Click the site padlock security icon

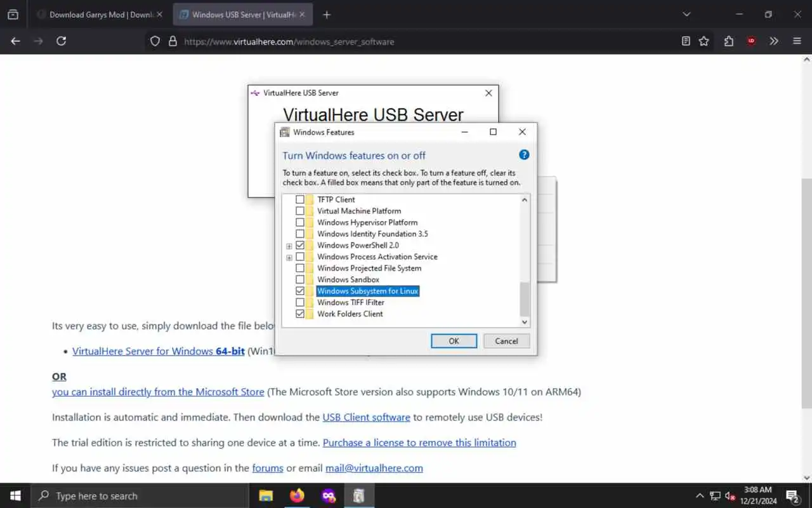coord(173,41)
